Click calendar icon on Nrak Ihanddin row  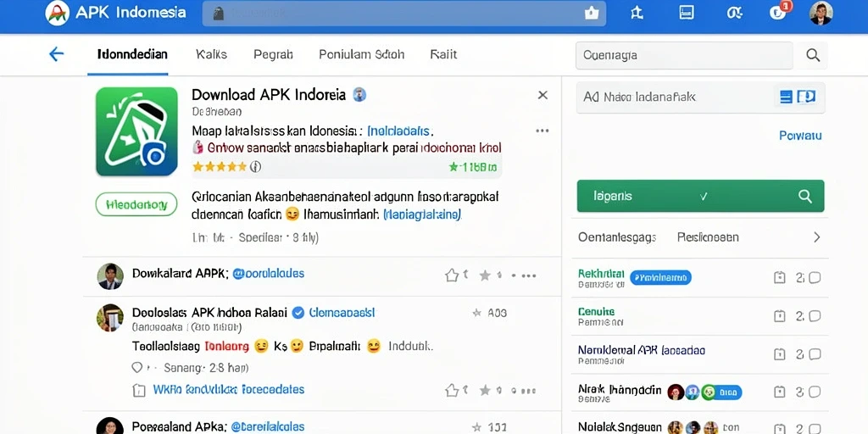click(780, 392)
